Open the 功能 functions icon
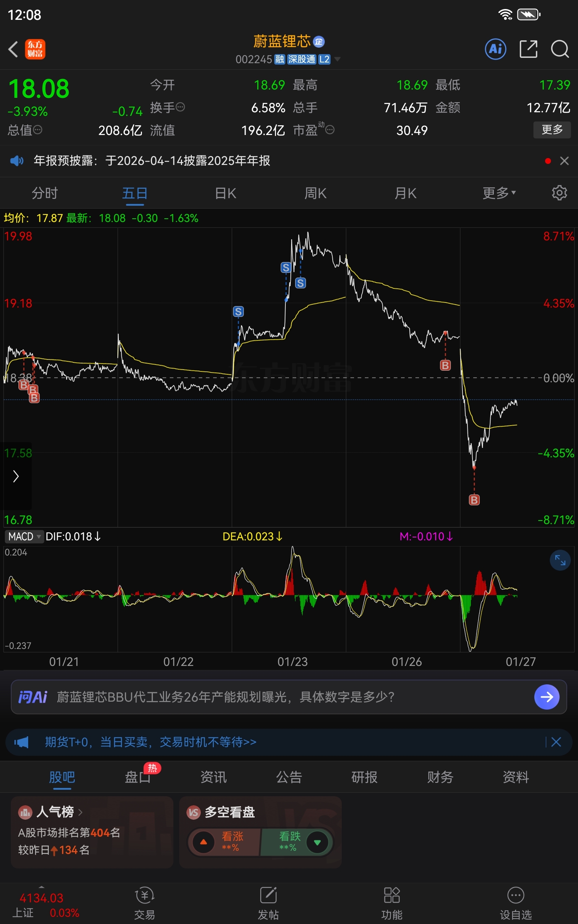 tap(392, 903)
